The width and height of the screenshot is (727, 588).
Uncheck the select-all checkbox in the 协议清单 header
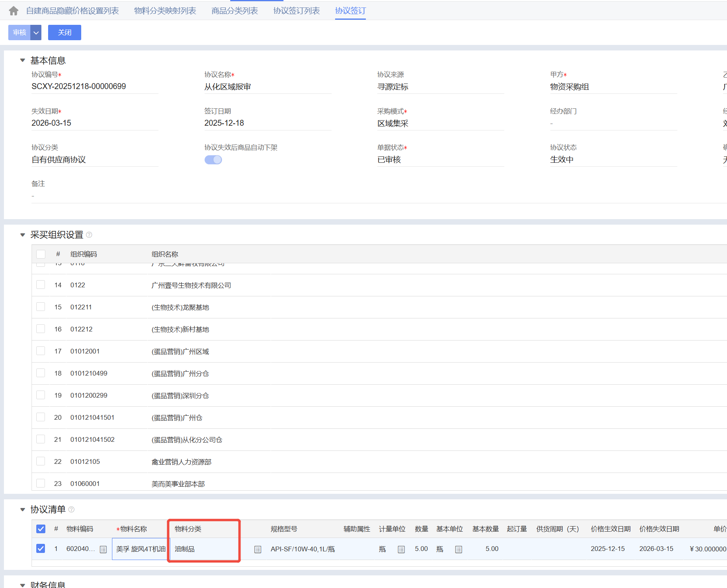click(41, 529)
